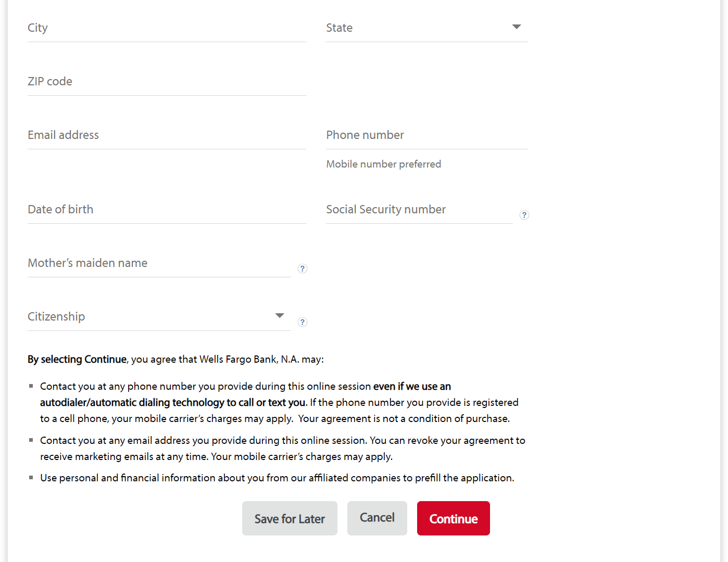The image size is (728, 562).
Task: Click the Cancel button
Action: click(377, 518)
